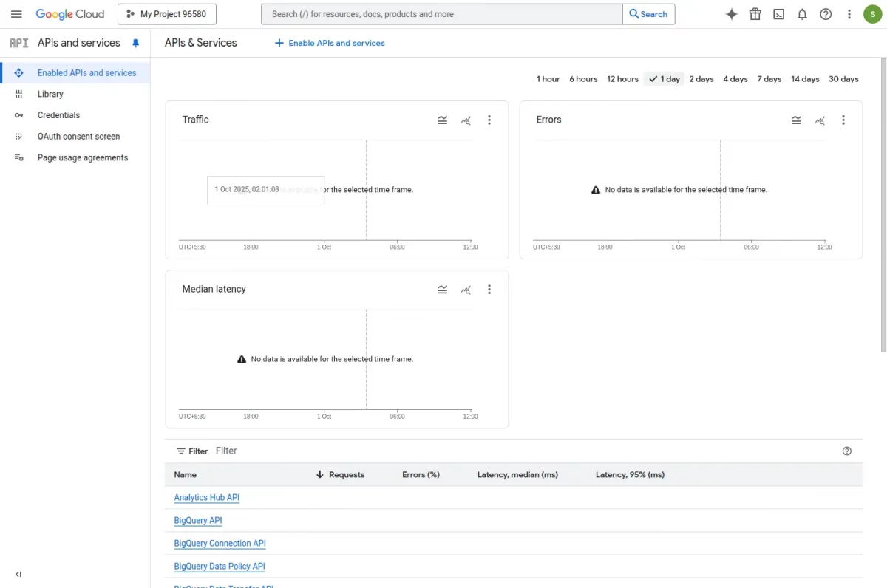This screenshot has width=887, height=588.
Task: Explore Errors chart data in Metrics Explorer
Action: (x=820, y=120)
